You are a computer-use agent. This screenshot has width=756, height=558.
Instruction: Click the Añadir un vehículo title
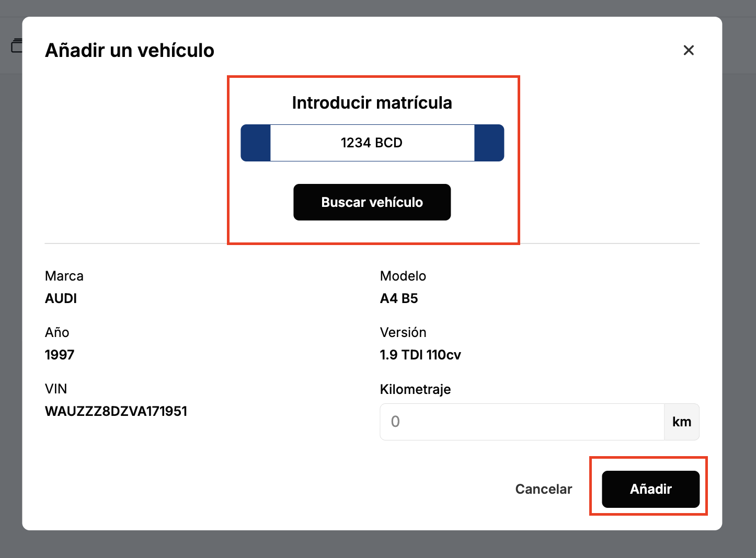[130, 50]
